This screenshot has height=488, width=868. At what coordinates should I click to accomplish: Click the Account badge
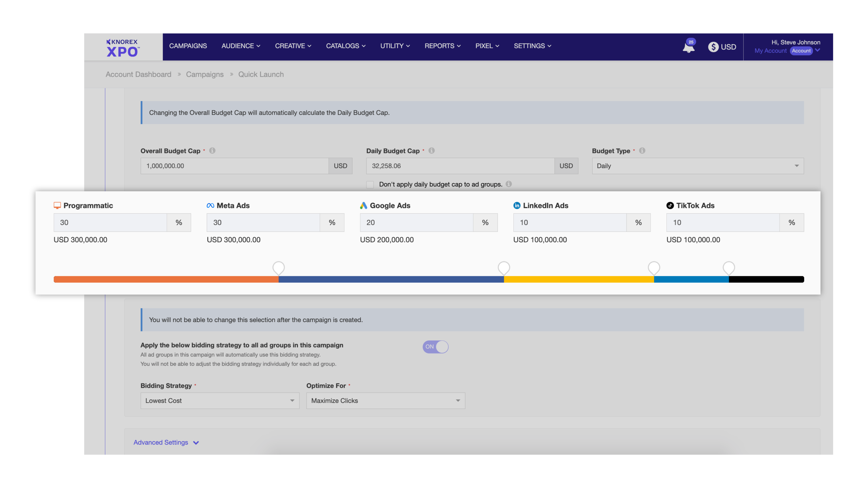(x=801, y=51)
